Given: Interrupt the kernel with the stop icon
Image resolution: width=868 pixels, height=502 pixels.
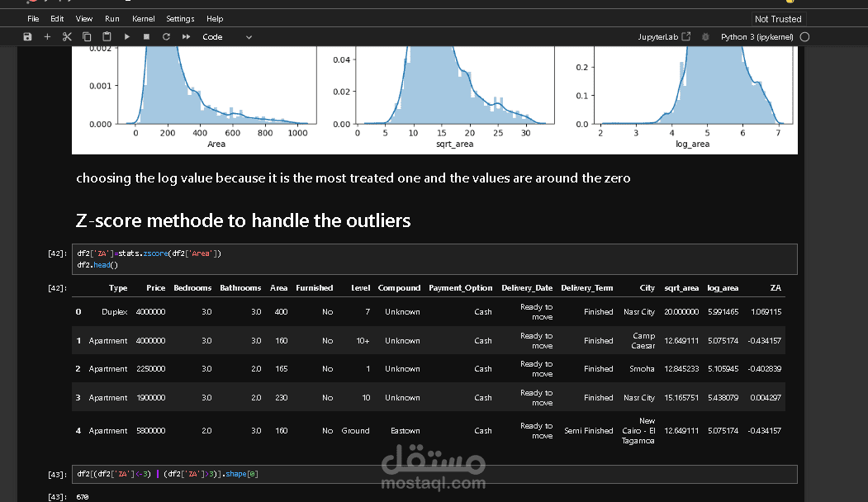Looking at the screenshot, I should pyautogui.click(x=147, y=37).
